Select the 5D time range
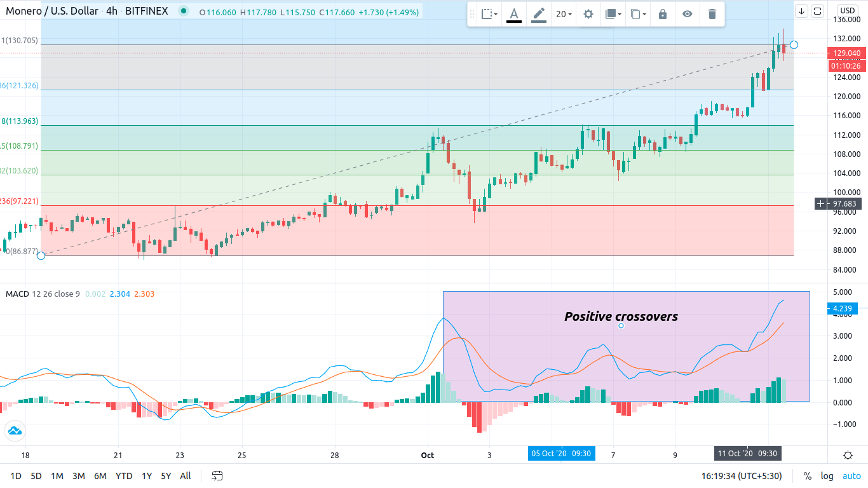 coord(36,476)
